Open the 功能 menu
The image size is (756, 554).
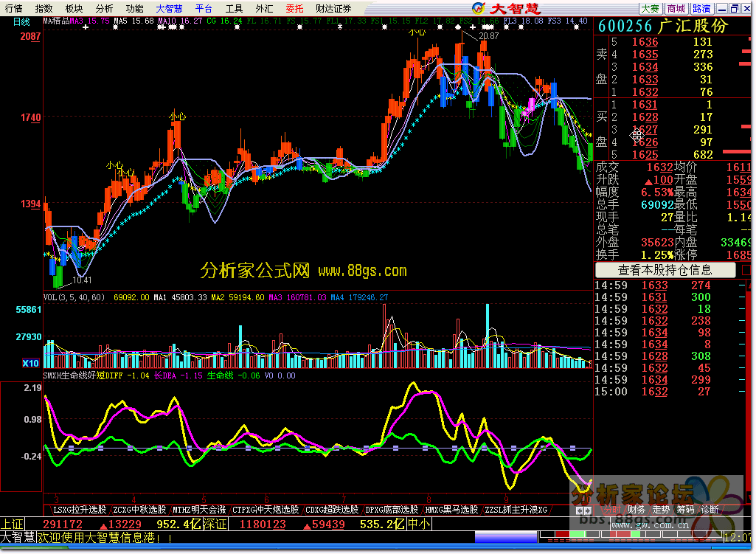coord(134,8)
